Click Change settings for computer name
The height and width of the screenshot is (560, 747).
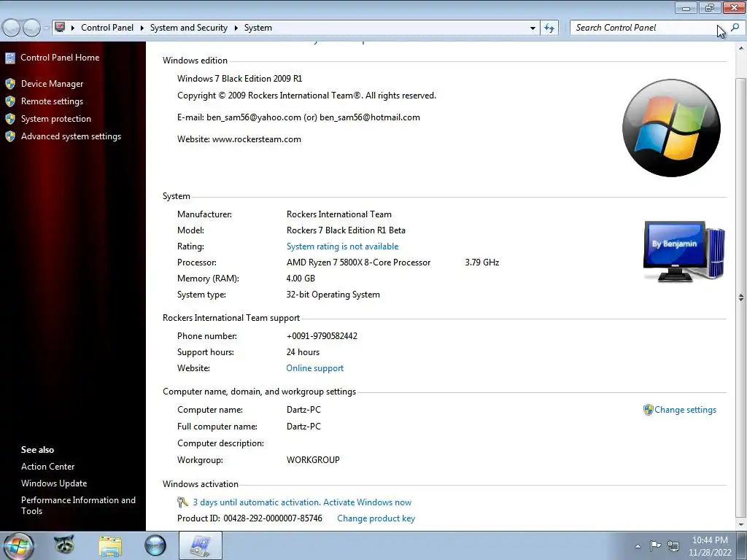click(x=685, y=410)
